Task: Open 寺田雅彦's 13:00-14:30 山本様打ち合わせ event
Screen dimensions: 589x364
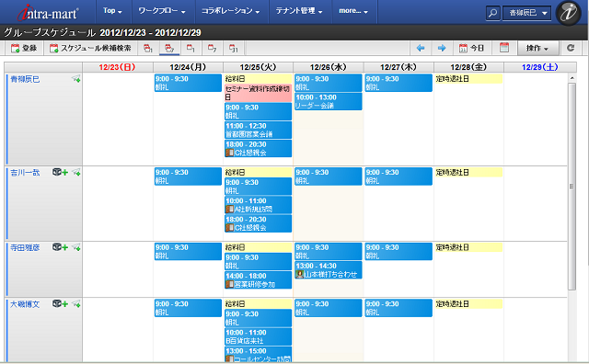Action: [x=329, y=270]
